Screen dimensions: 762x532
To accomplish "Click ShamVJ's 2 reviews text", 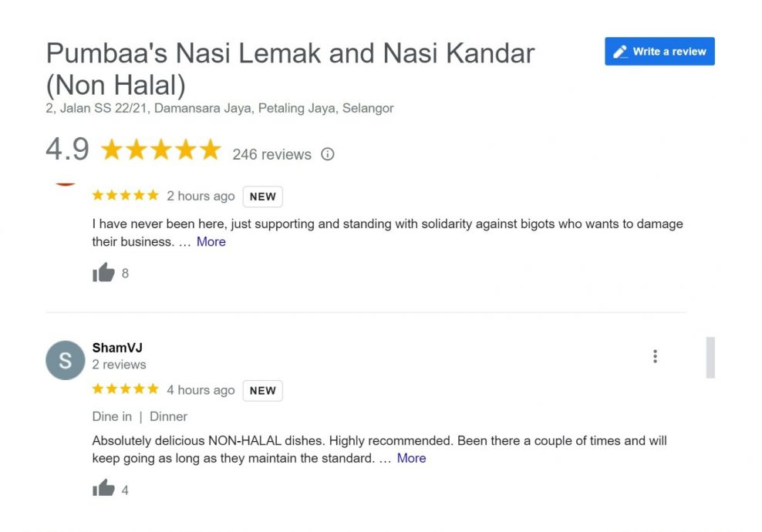I will point(119,365).
